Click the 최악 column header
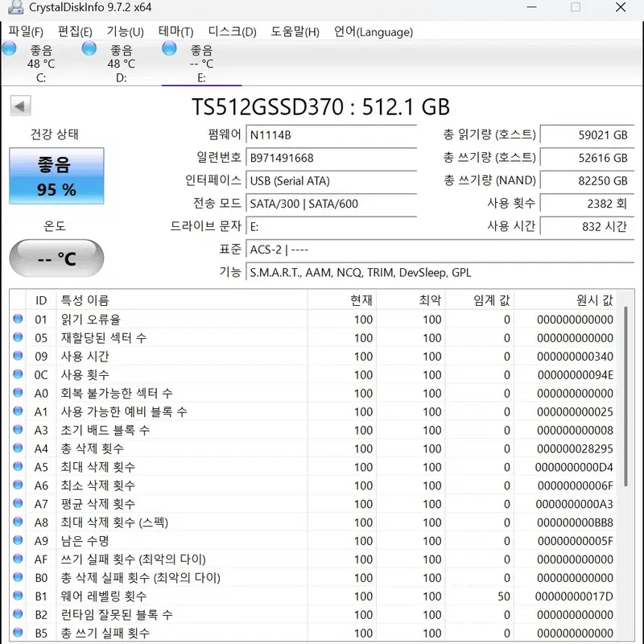Viewport: 644px width, 644px height. pos(411,300)
